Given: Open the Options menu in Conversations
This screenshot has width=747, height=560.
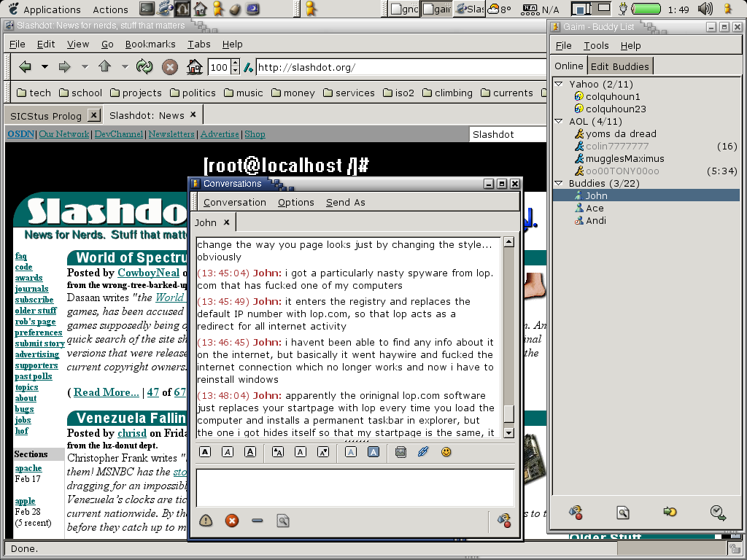Looking at the screenshot, I should 296,203.
